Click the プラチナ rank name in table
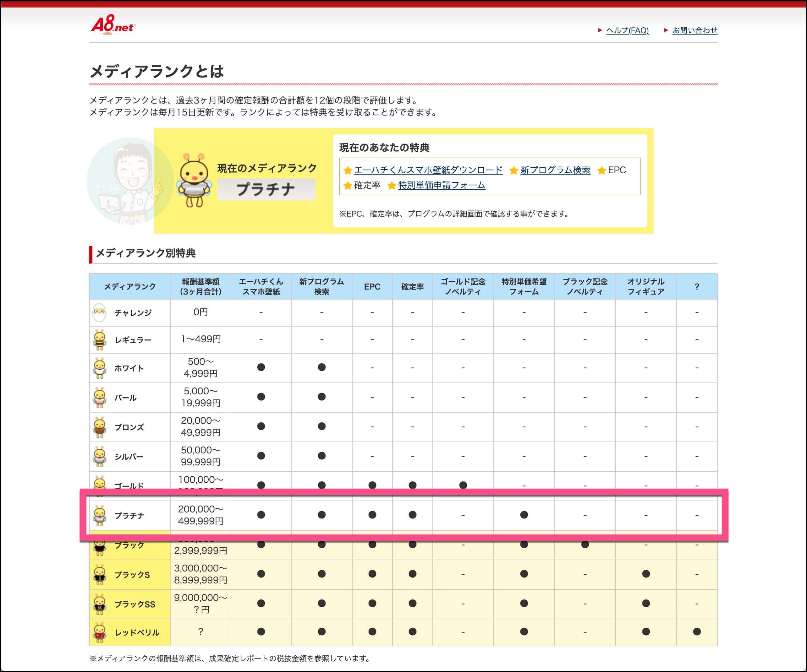The height and width of the screenshot is (672, 807). tap(129, 516)
